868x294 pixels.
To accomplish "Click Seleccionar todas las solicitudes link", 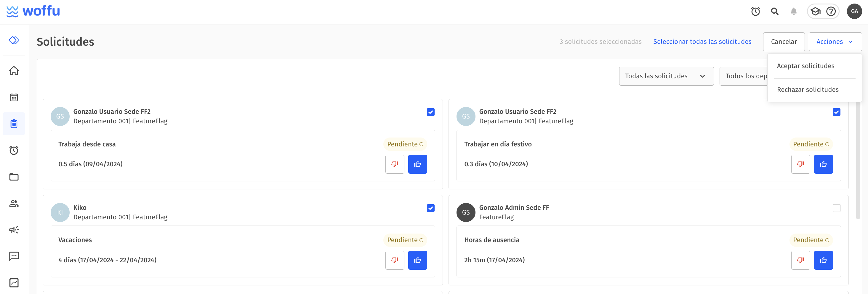I will click(x=702, y=42).
